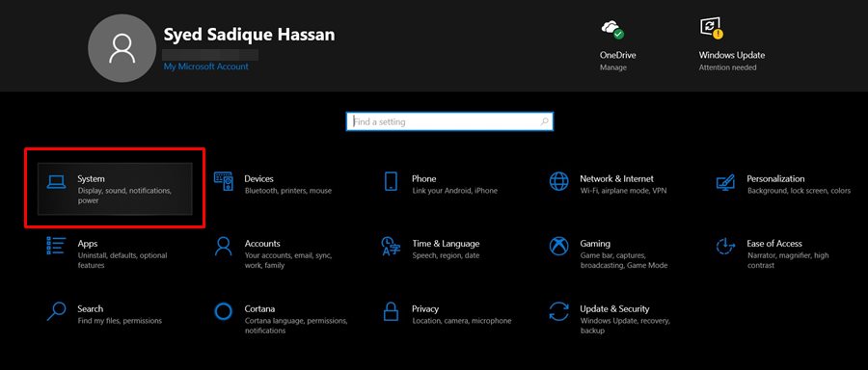
Task: Click the Network & Internet globe icon
Action: [558, 181]
